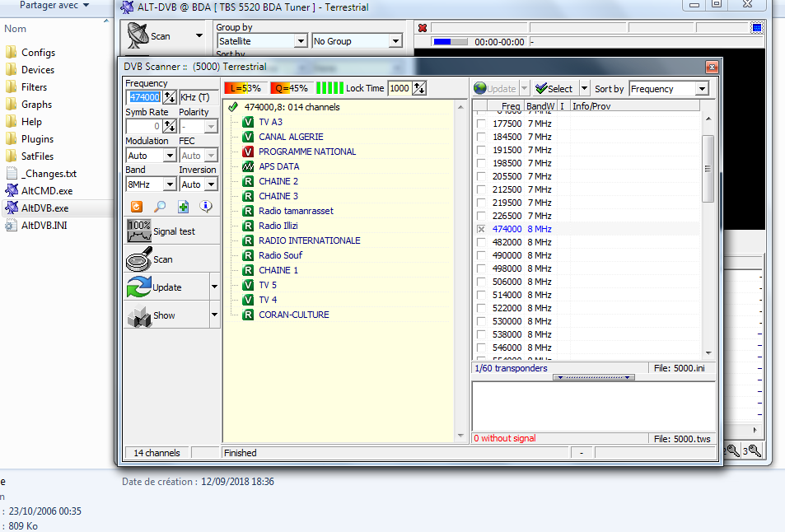The image size is (785, 532).
Task: Click the Frequency input field showing 474000
Action: [144, 97]
